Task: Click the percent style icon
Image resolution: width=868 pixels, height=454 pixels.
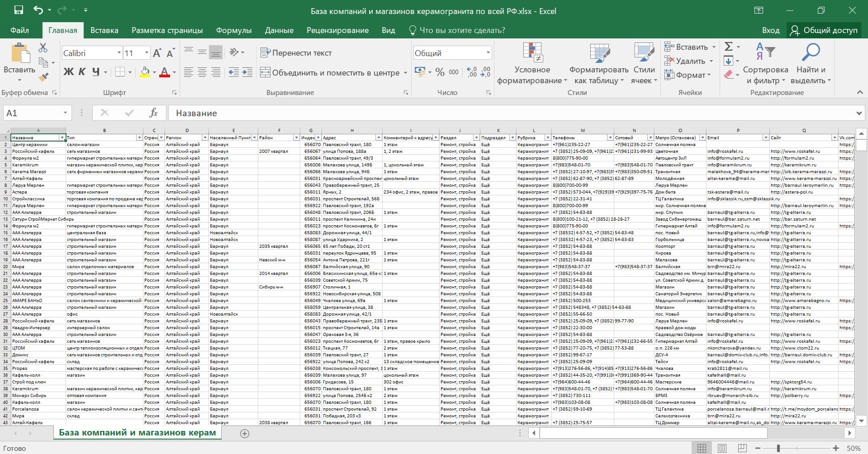Action: 440,72
